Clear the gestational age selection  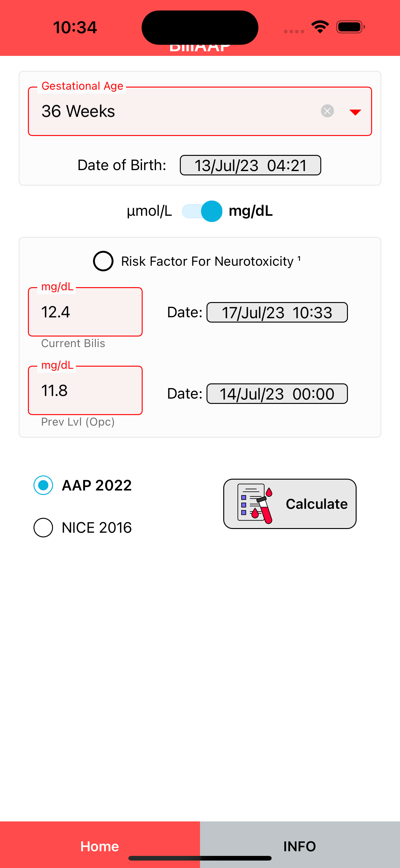(327, 111)
